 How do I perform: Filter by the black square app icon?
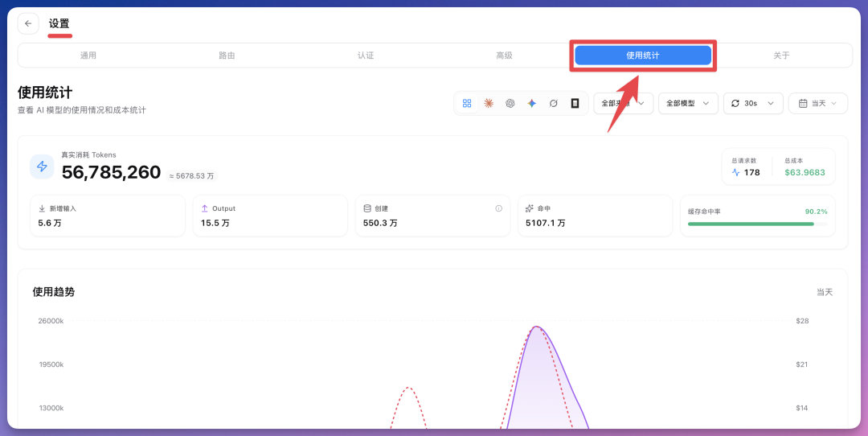tap(575, 103)
